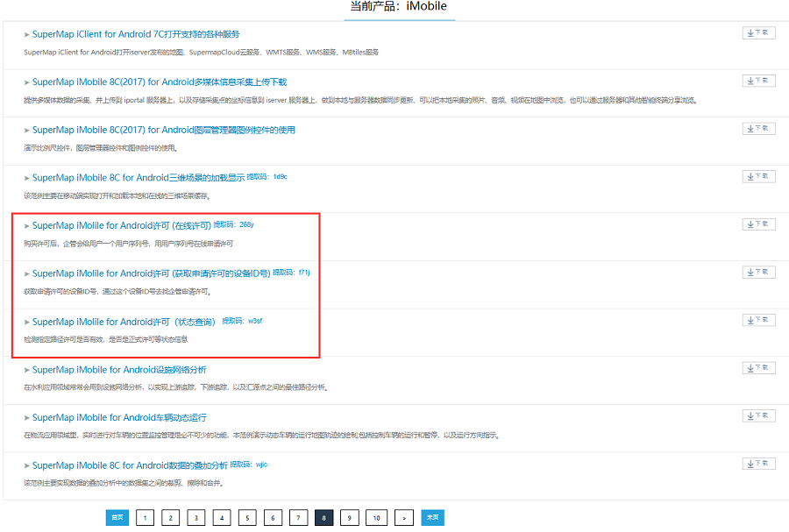Download the layer manager legend control sample
789x532 pixels.
point(758,129)
